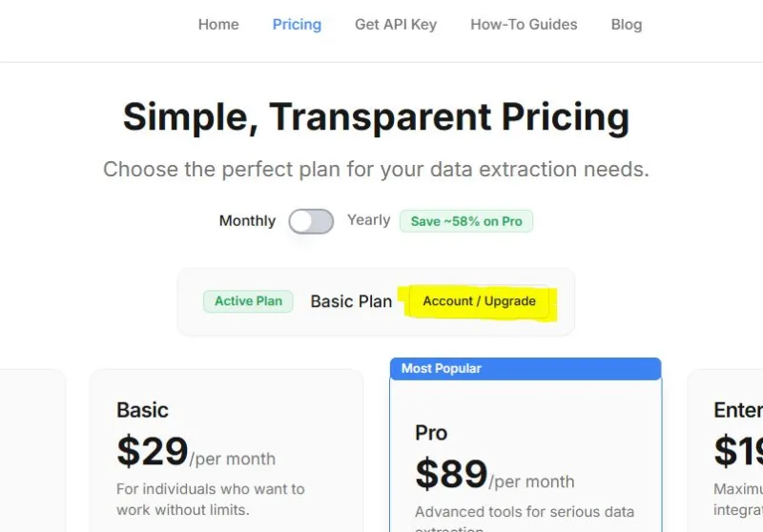Click the Basic plan description text
The image size is (763, 532).
point(210,500)
